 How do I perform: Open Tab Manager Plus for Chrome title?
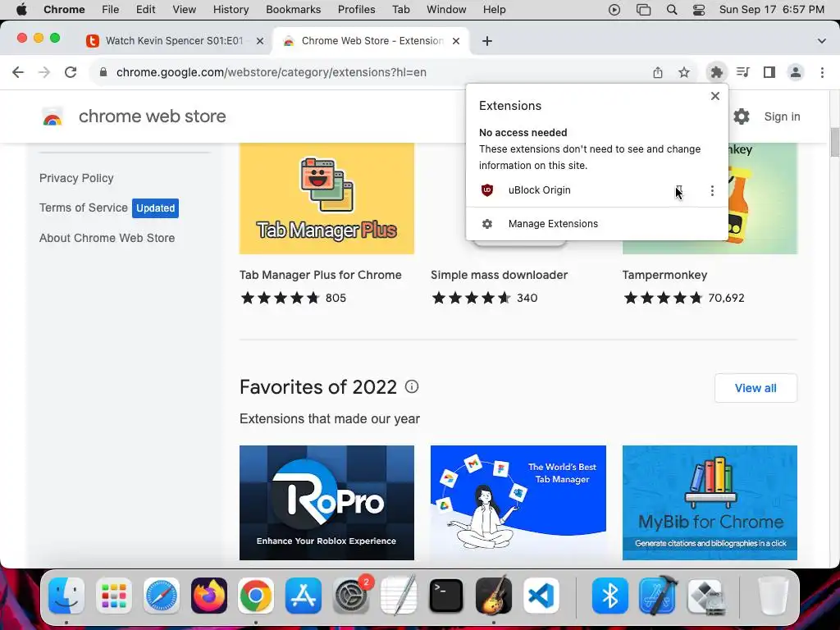[x=321, y=275]
